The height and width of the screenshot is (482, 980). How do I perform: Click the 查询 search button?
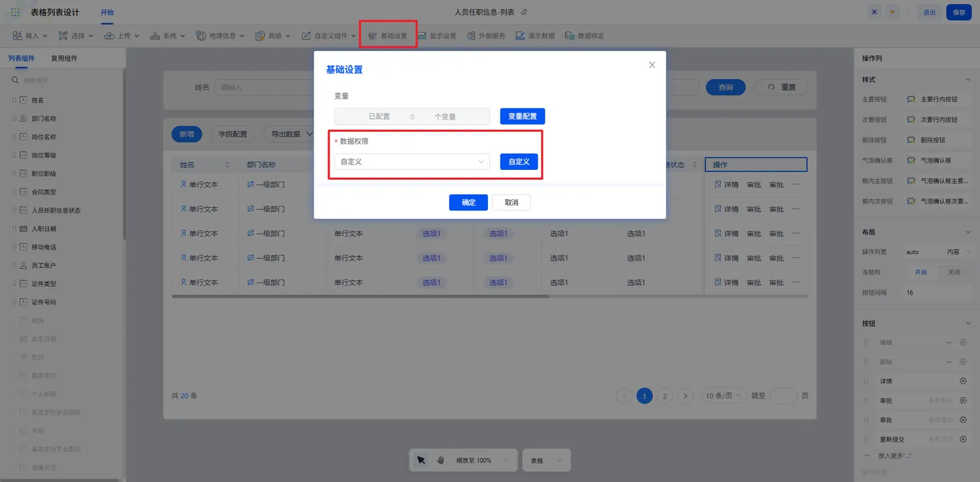pyautogui.click(x=726, y=87)
